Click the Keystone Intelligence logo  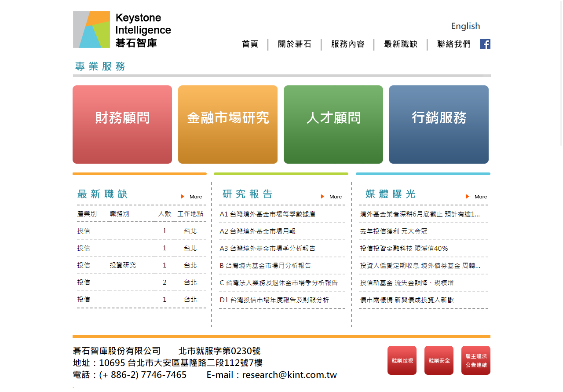(x=122, y=29)
